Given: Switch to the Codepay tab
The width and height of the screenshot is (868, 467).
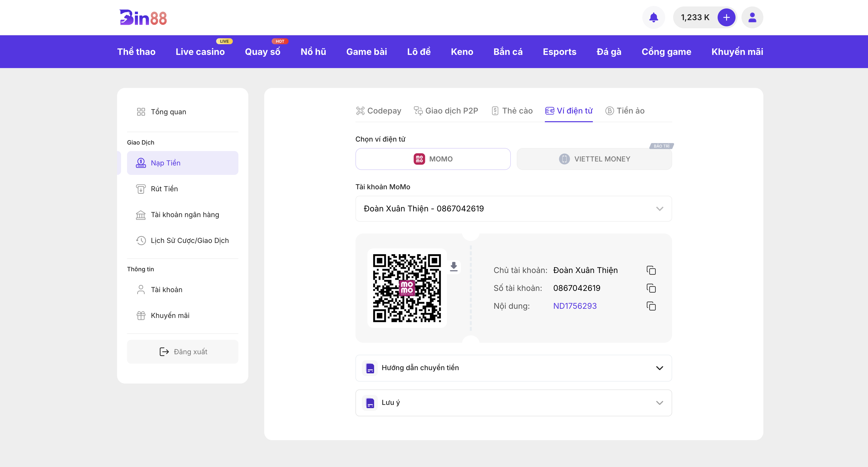Looking at the screenshot, I should tap(378, 111).
